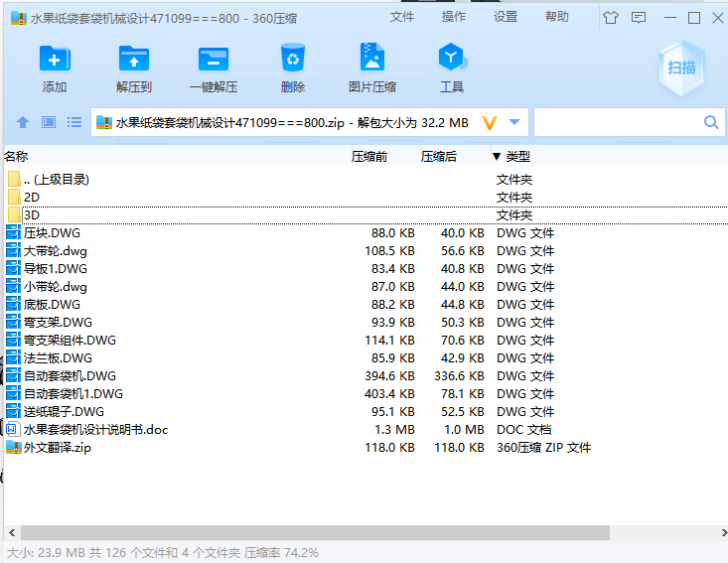Click the DWG icon beside 压块.DWG
The width and height of the screenshot is (728, 563).
coord(13,232)
